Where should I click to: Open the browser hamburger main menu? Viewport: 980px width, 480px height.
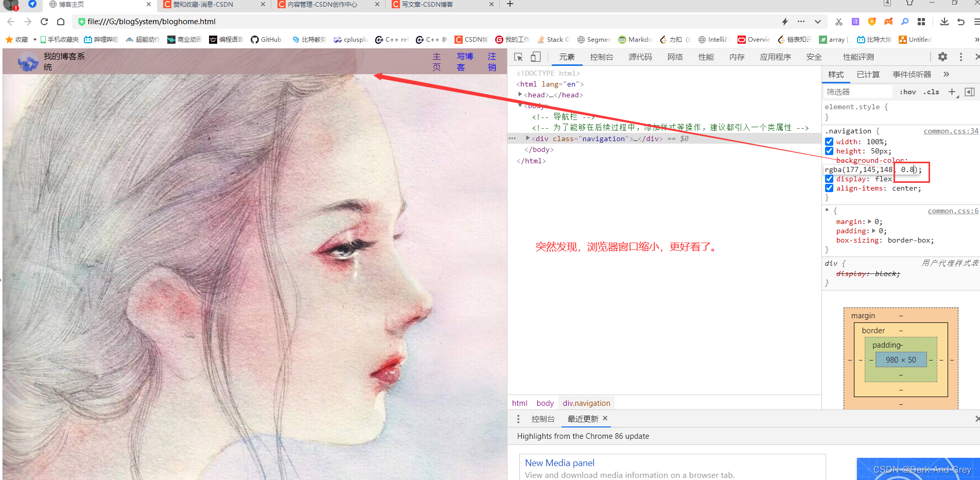pyautogui.click(x=976, y=22)
